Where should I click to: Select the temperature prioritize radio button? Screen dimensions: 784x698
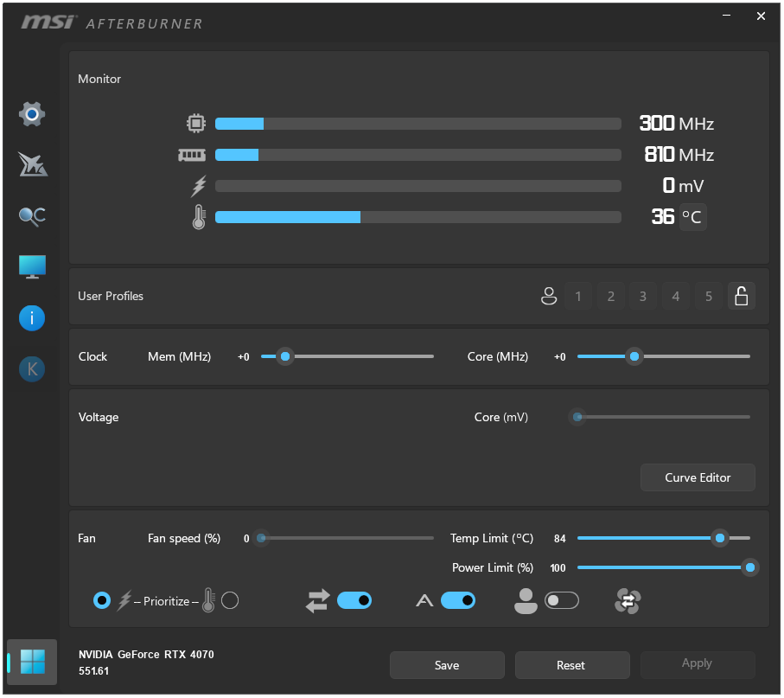coord(230,600)
